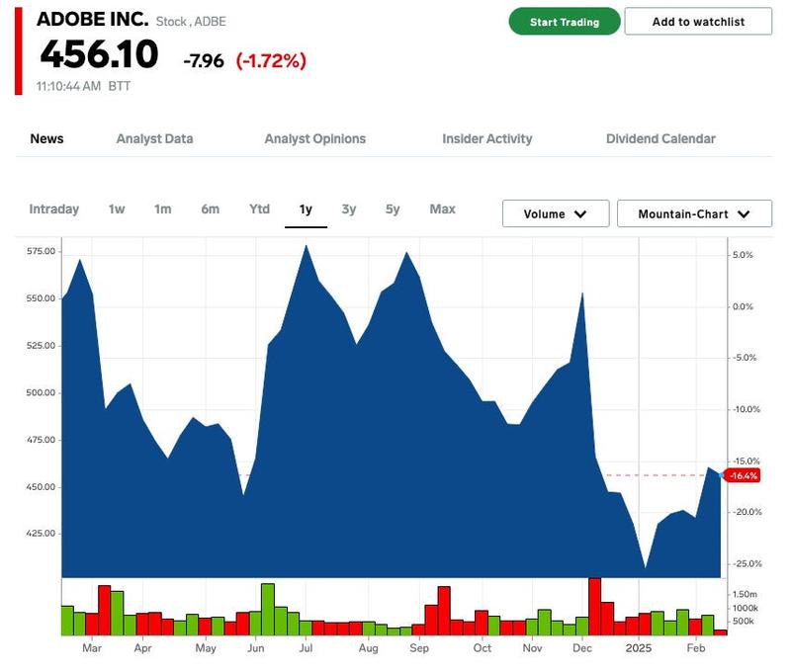Click the Jul date axis label
Viewport: 791px width, 672px height.
point(306,648)
